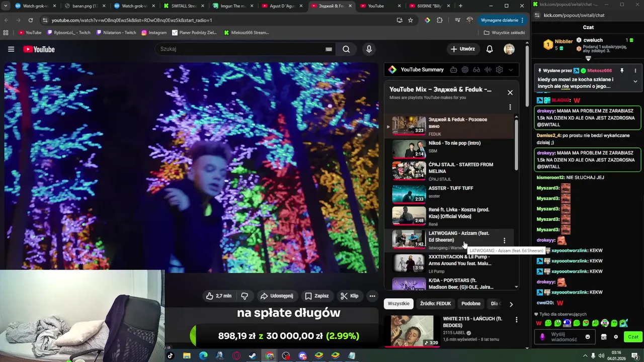
Task: Click the Udostępnij share button
Action: (276, 296)
